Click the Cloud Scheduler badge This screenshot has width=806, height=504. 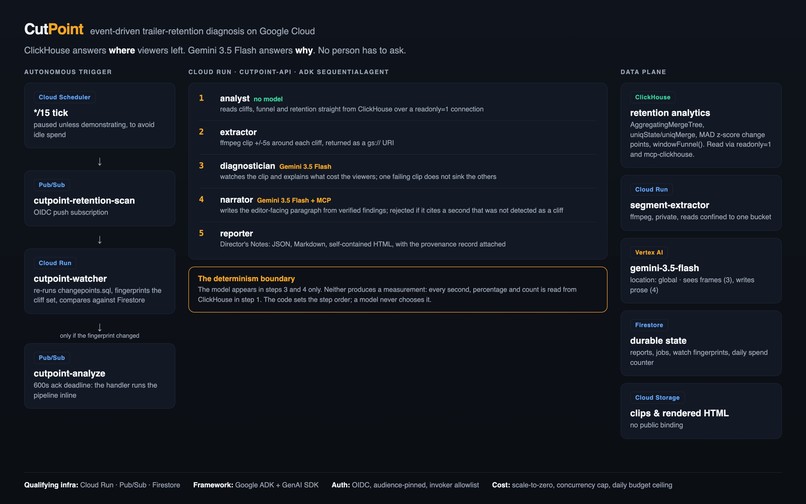coord(64,97)
